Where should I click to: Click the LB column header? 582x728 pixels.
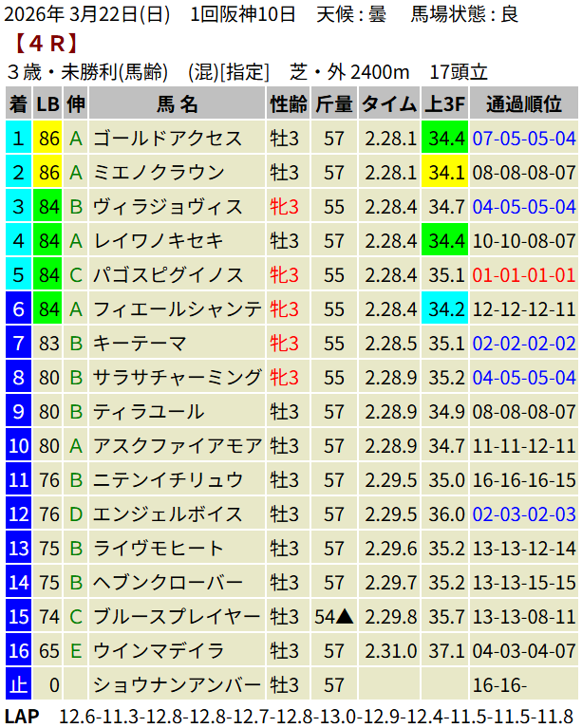pos(47,104)
